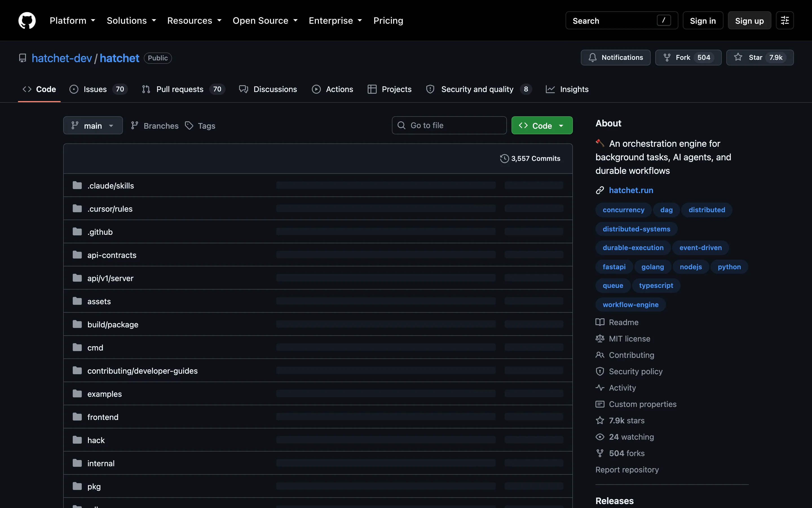Switch to the Discussions tab
The image size is (812, 508).
point(268,89)
